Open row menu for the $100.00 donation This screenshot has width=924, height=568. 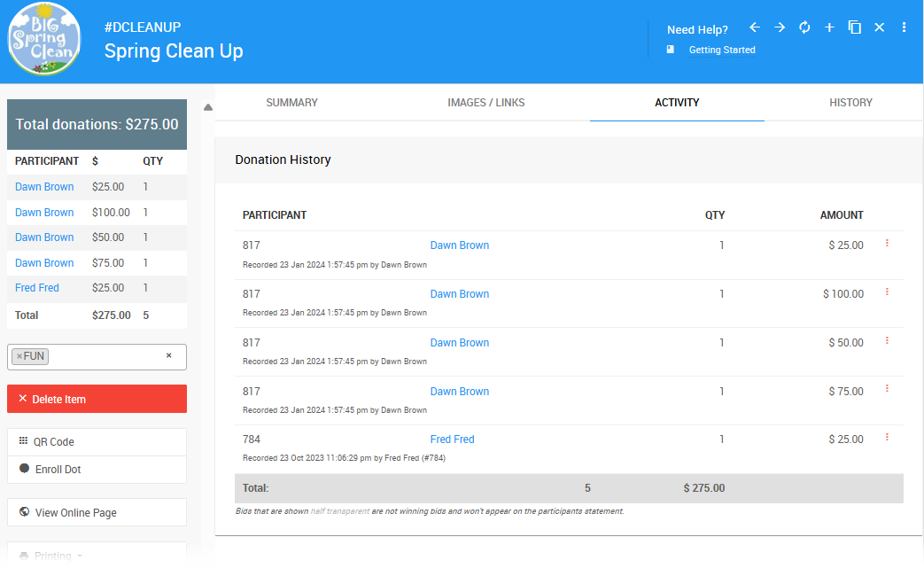[887, 292]
